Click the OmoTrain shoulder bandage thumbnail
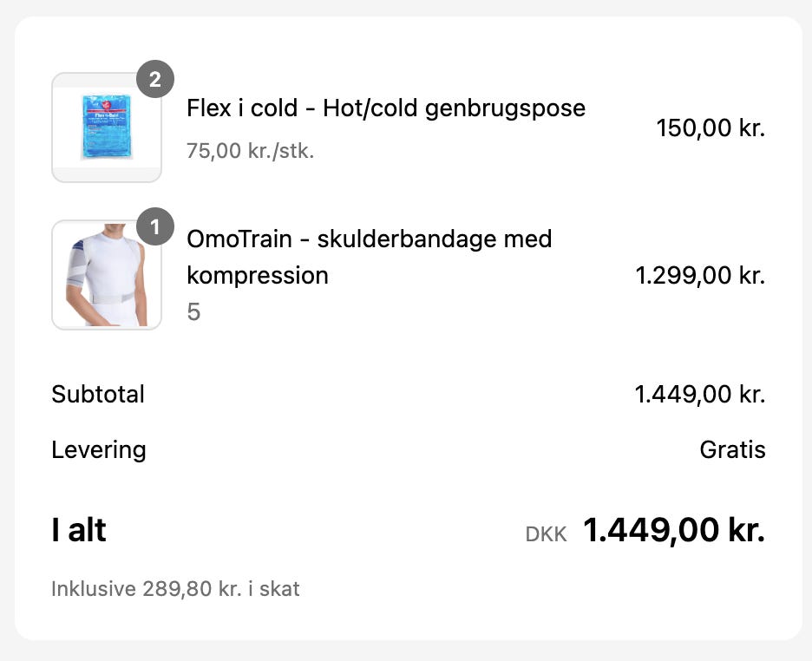This screenshot has width=812, height=661. tap(107, 275)
